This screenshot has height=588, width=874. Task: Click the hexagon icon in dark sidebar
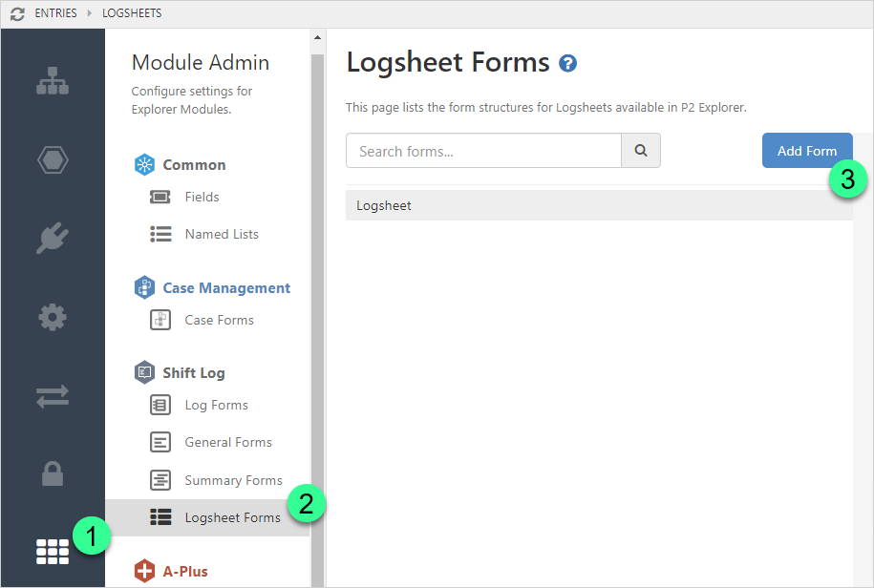coord(53,159)
